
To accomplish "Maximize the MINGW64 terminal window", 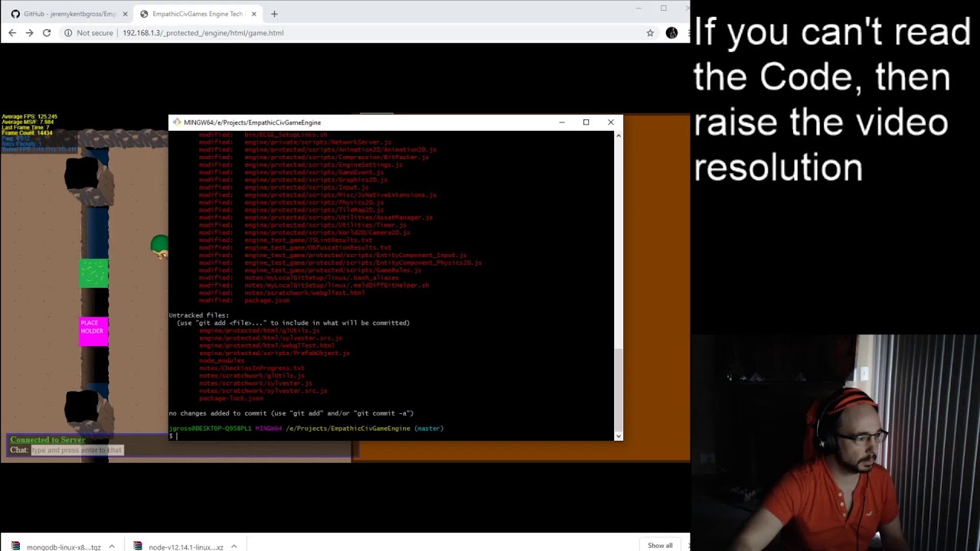I will pyautogui.click(x=586, y=122).
